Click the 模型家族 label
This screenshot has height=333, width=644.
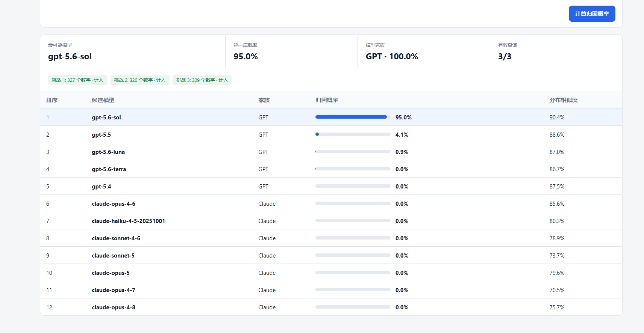375,45
